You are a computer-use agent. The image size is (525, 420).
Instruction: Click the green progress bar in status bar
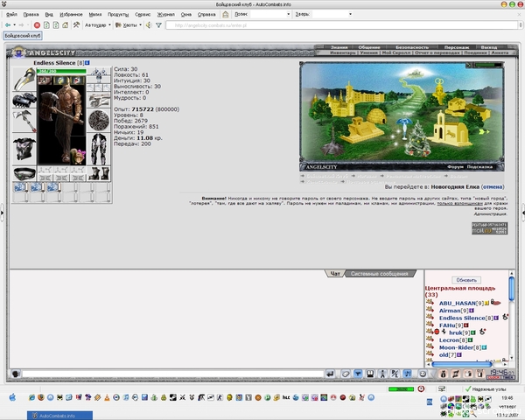401,388
